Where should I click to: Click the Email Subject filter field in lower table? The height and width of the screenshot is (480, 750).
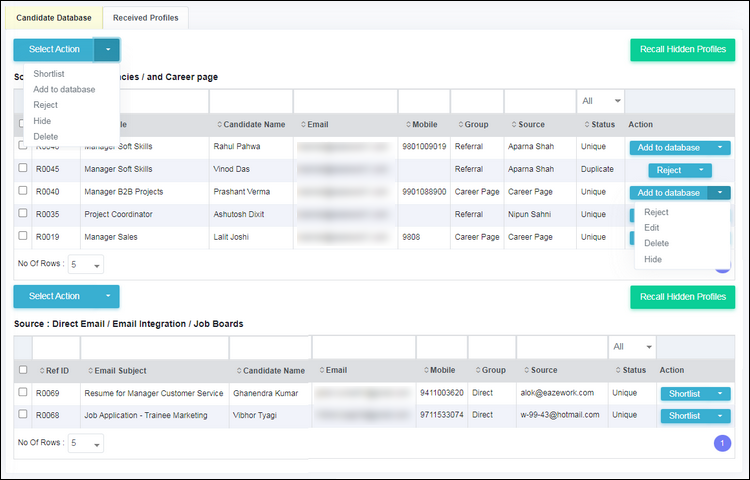click(155, 348)
